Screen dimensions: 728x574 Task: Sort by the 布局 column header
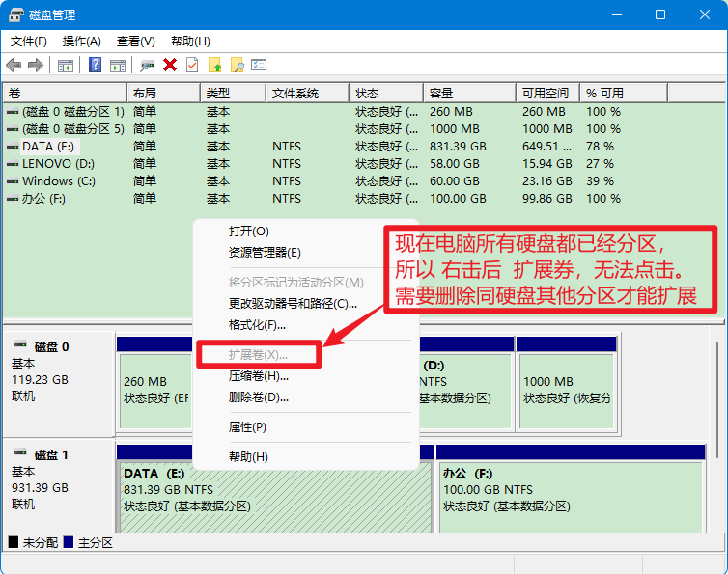point(164,94)
